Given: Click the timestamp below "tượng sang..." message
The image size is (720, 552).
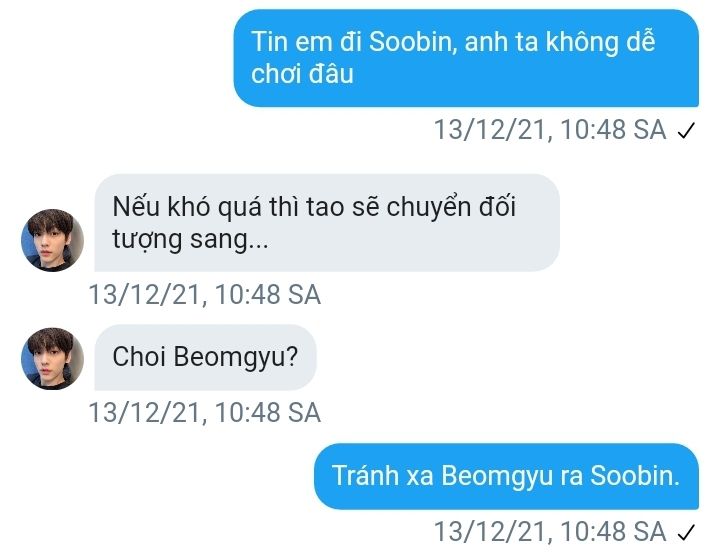Looking at the screenshot, I should [205, 294].
